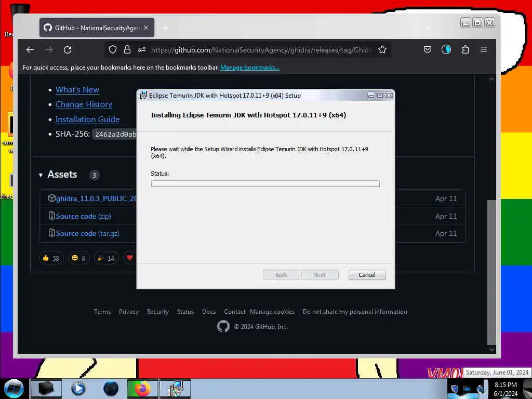Download Source code (tar.gz)
The image size is (532, 399).
click(x=87, y=233)
